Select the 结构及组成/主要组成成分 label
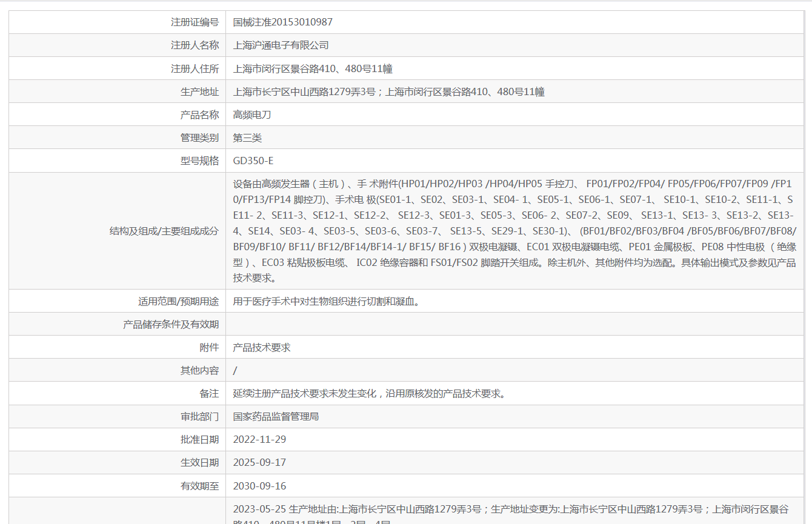Viewport: 812px width, 524px height. (x=164, y=231)
